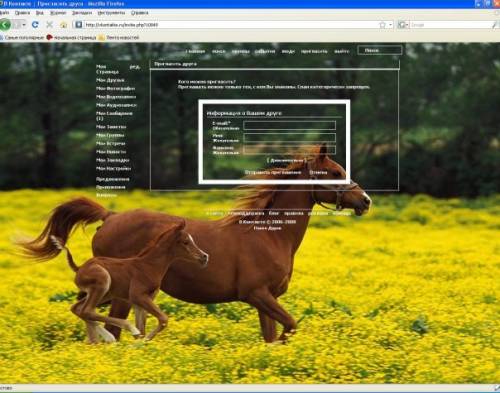This screenshot has width=500, height=393.
Task: Open the Лента новостей bookmark folder
Action: point(119,38)
